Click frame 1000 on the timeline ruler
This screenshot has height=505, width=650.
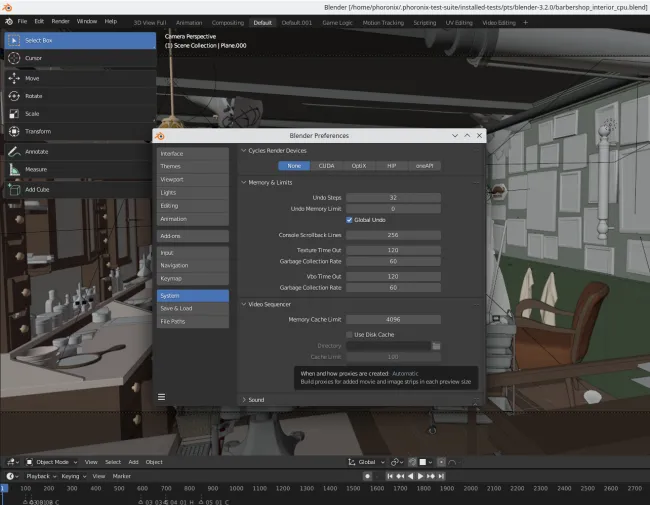236,488
